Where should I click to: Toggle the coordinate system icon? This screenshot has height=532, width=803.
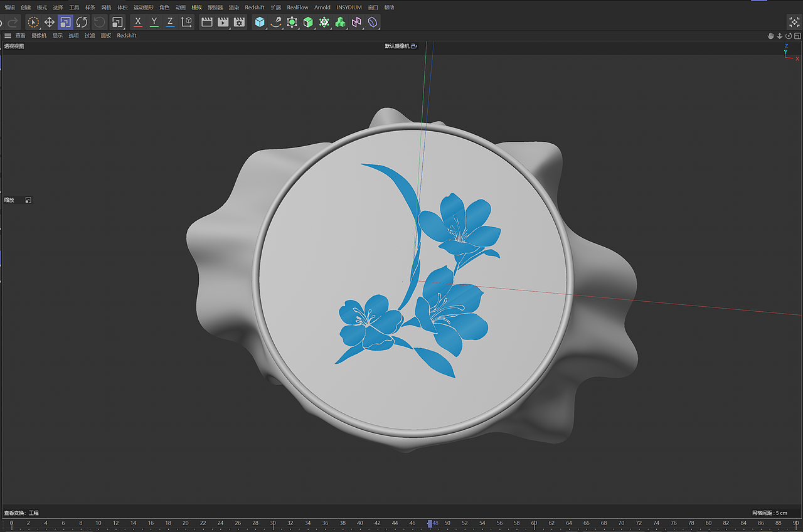(x=186, y=22)
